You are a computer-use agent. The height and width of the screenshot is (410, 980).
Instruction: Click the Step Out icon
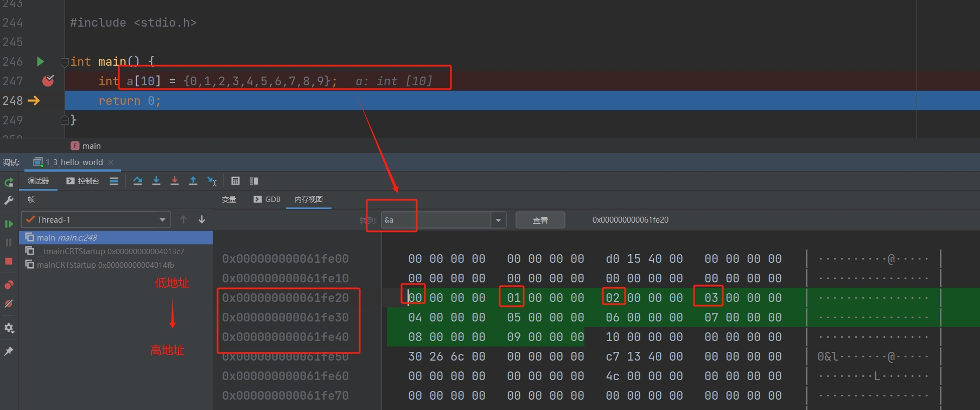tap(193, 181)
